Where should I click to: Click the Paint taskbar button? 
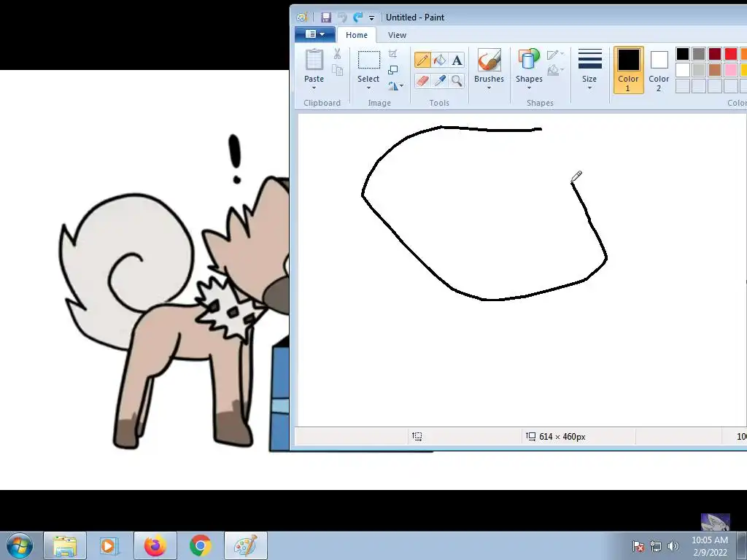[x=245, y=545]
